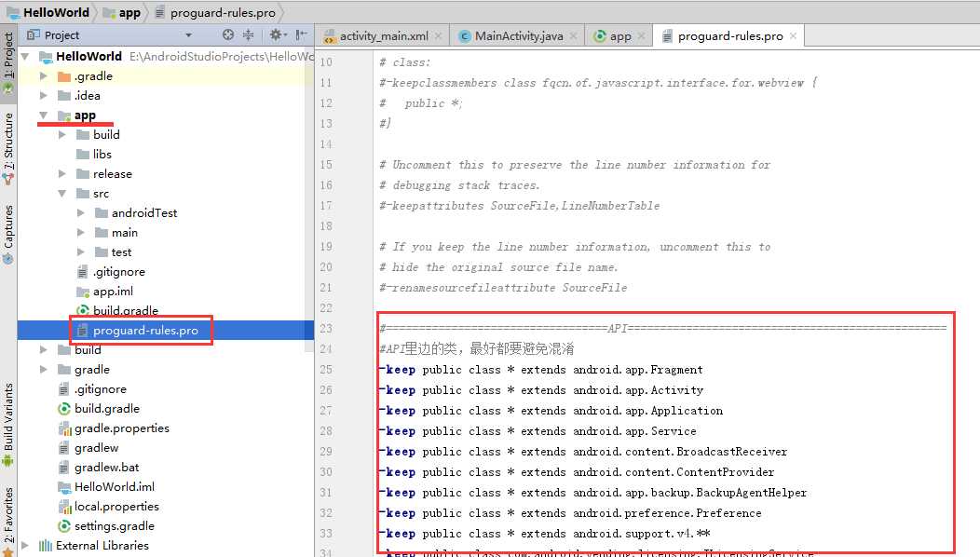Collapse the src folder
Screen dimensions: 980x557
pos(61,193)
